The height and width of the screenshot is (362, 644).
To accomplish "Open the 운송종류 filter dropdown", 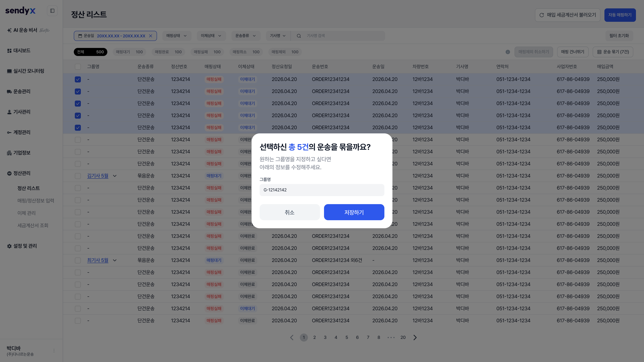I will (x=246, y=36).
